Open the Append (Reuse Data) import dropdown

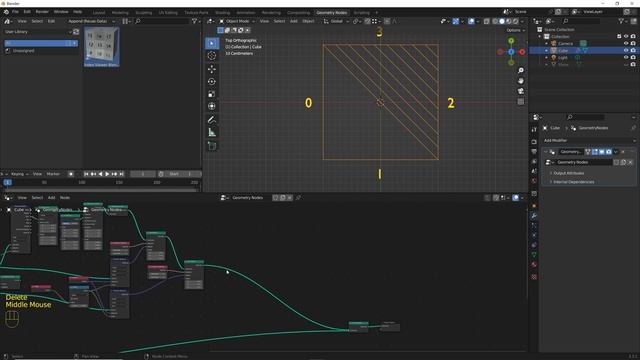(x=91, y=21)
